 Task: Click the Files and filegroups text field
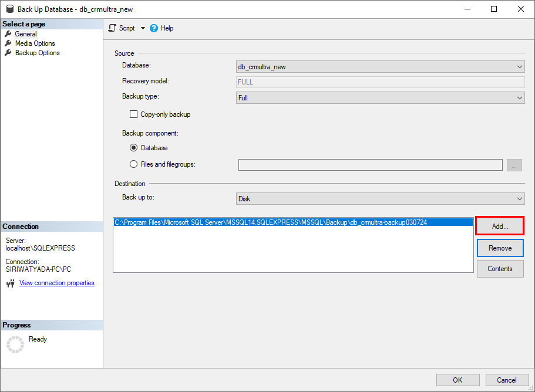coord(370,165)
